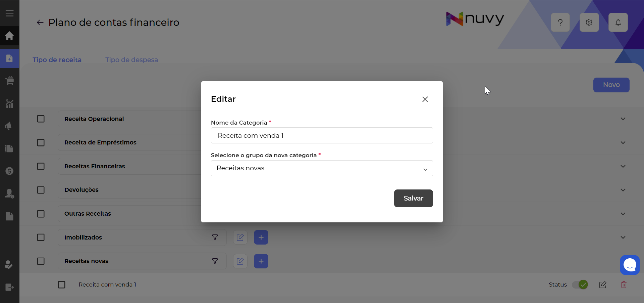Select the dollar sign finance icon
The width and height of the screenshot is (644, 303).
click(x=9, y=171)
